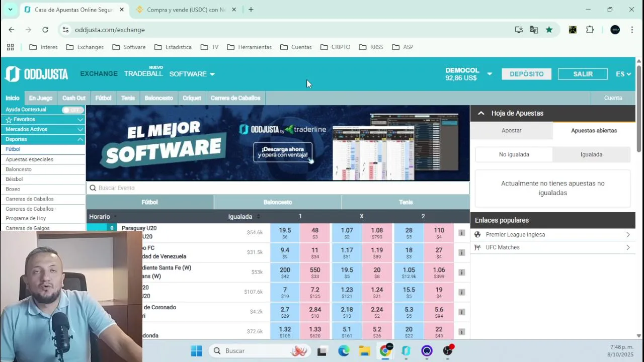Click lay odds 48 for Paraguay U20
Image resolution: width=644 pixels, height=362 pixels.
point(315,233)
